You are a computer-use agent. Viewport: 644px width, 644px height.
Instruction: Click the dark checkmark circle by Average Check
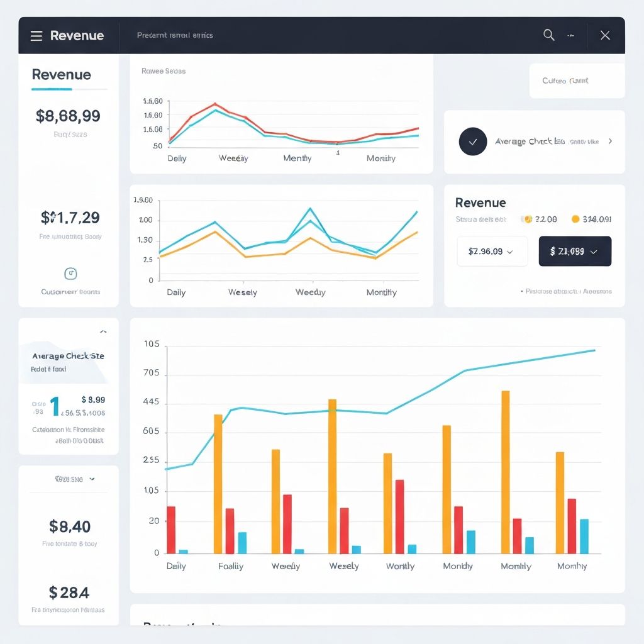click(x=473, y=142)
